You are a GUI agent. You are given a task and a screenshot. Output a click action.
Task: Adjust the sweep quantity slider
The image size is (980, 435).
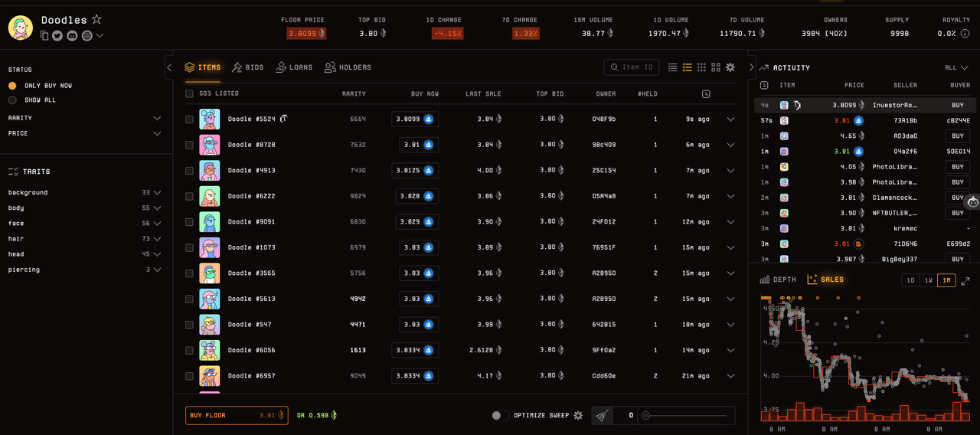click(687, 415)
